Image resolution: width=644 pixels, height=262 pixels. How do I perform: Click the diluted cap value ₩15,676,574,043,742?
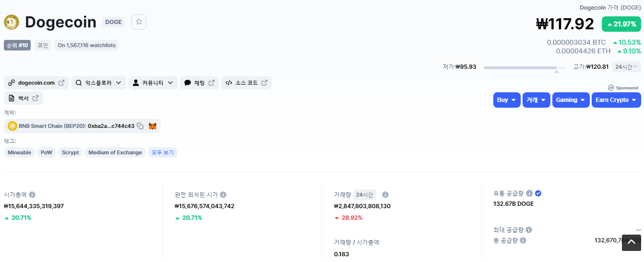(204, 206)
